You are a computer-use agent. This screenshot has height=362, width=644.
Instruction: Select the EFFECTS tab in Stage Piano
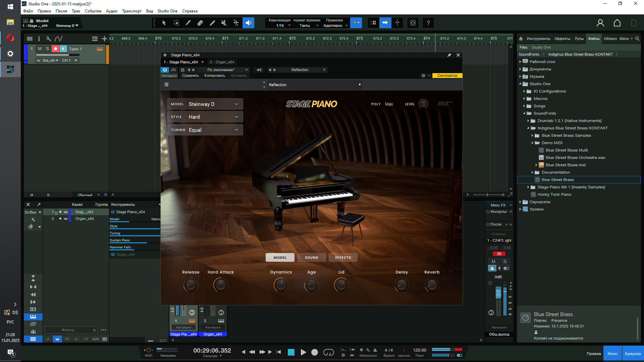tap(343, 257)
